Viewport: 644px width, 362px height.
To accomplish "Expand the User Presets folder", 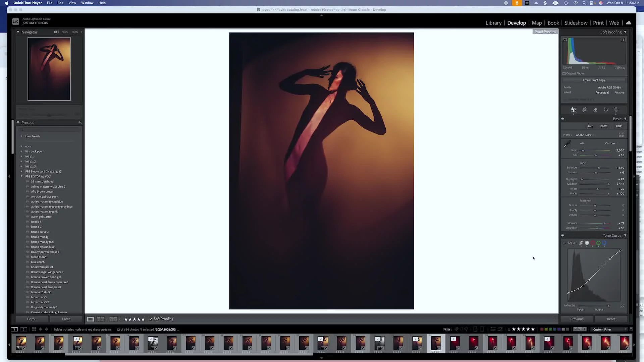I will coord(21,136).
